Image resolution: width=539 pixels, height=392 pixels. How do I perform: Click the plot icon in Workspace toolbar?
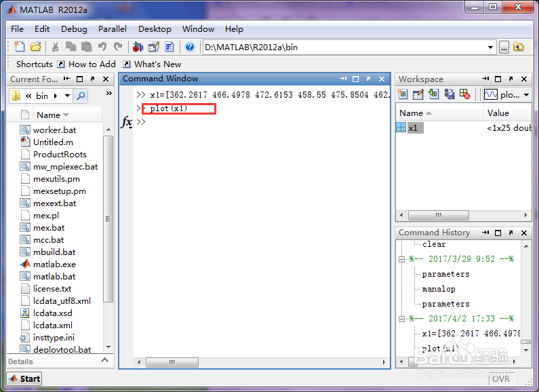(x=491, y=94)
